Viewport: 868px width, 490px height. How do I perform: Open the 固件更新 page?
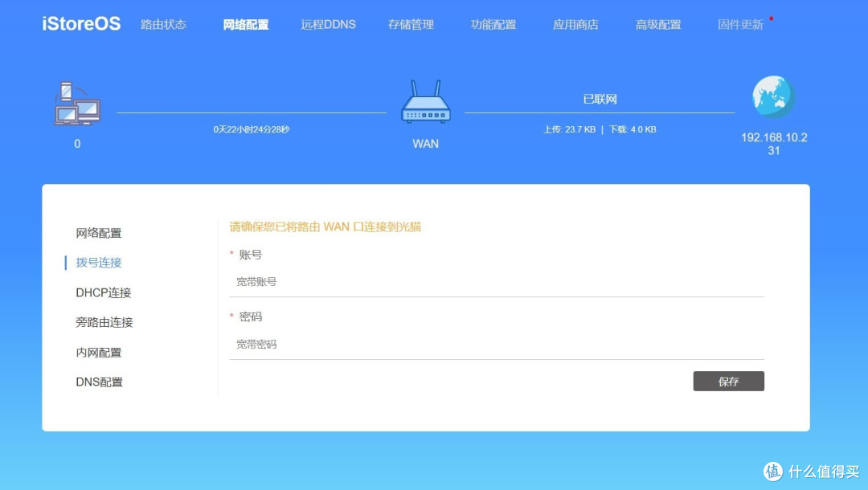(739, 24)
